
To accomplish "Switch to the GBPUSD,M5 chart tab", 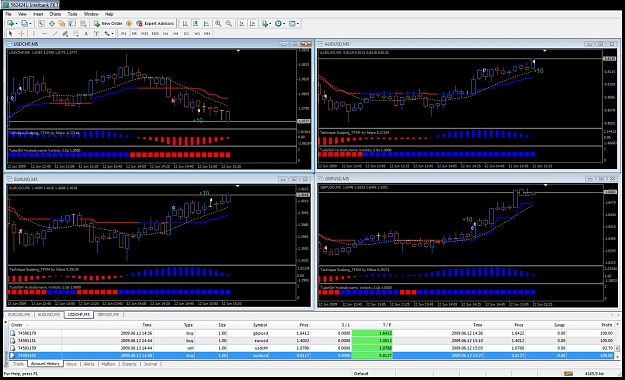I will (108, 315).
